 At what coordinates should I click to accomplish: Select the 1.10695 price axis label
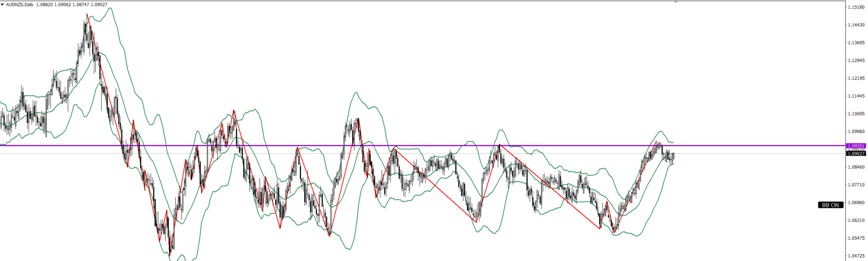(x=856, y=114)
